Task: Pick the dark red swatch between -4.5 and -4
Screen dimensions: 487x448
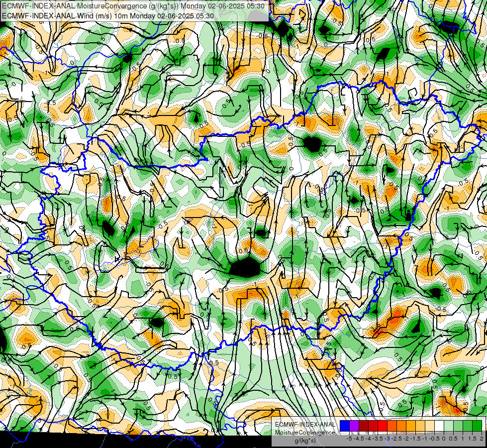Action: point(364,426)
